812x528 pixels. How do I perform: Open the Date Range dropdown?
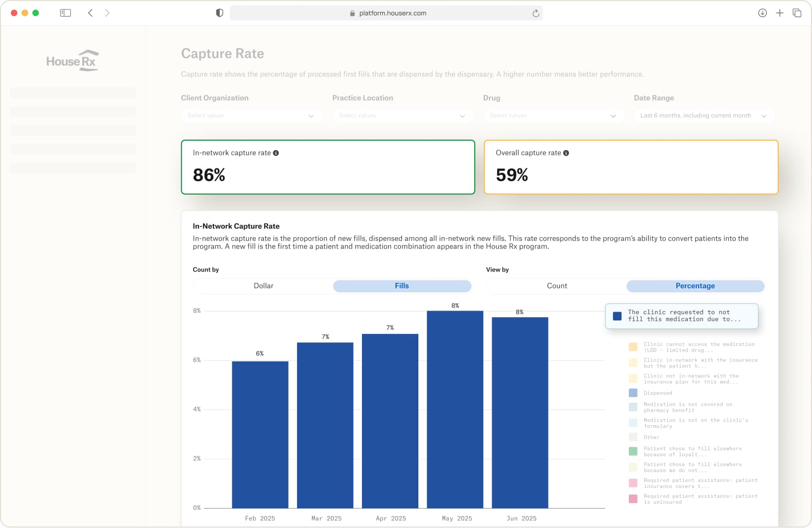pyautogui.click(x=704, y=115)
